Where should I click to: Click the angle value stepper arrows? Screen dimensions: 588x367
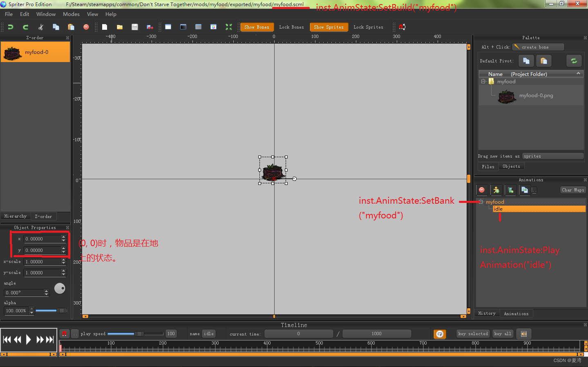coord(46,293)
